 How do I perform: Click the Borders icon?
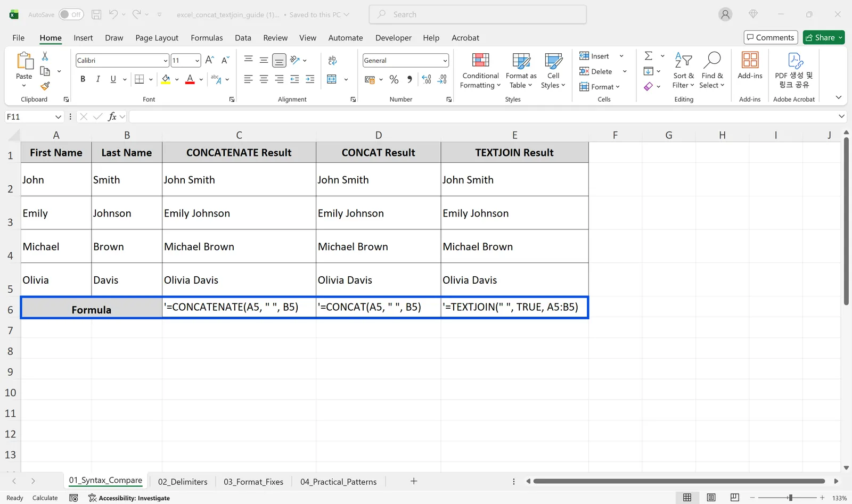140,79
